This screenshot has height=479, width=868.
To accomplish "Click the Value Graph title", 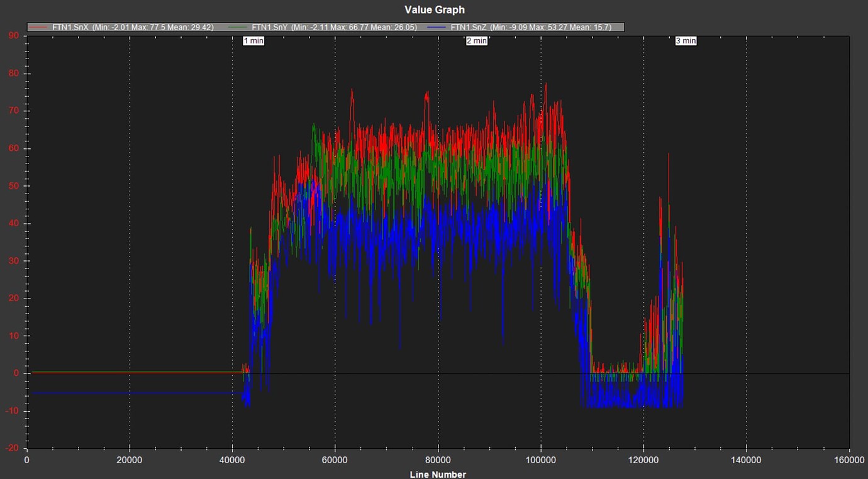I will click(434, 9).
